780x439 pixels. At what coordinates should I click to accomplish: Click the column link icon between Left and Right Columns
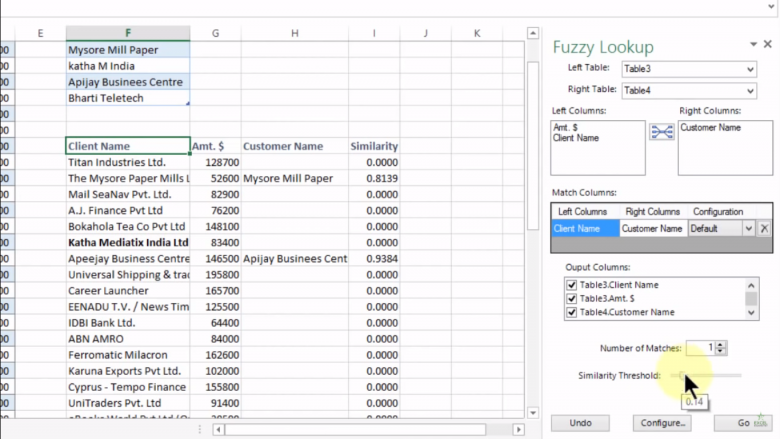[662, 132]
